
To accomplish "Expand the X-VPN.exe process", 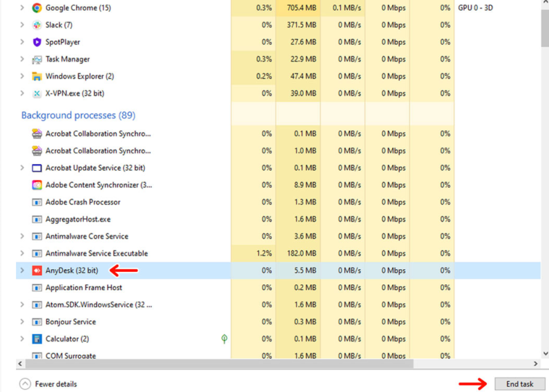I will coord(22,93).
